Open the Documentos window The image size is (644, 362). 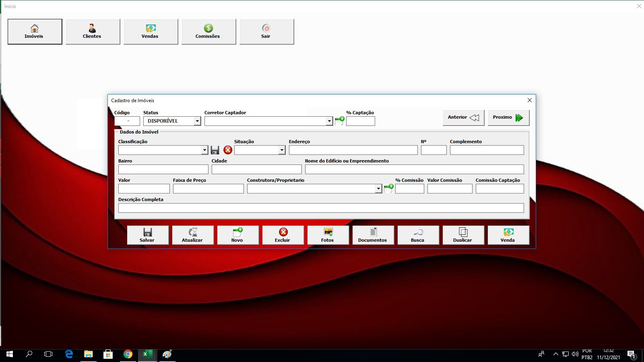click(373, 235)
